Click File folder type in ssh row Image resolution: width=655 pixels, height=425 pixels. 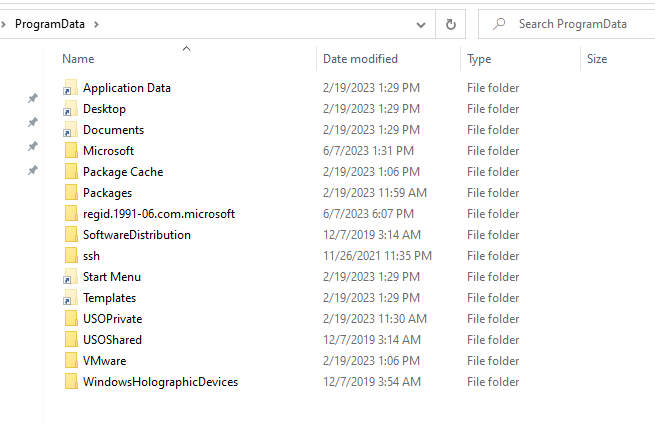click(493, 256)
